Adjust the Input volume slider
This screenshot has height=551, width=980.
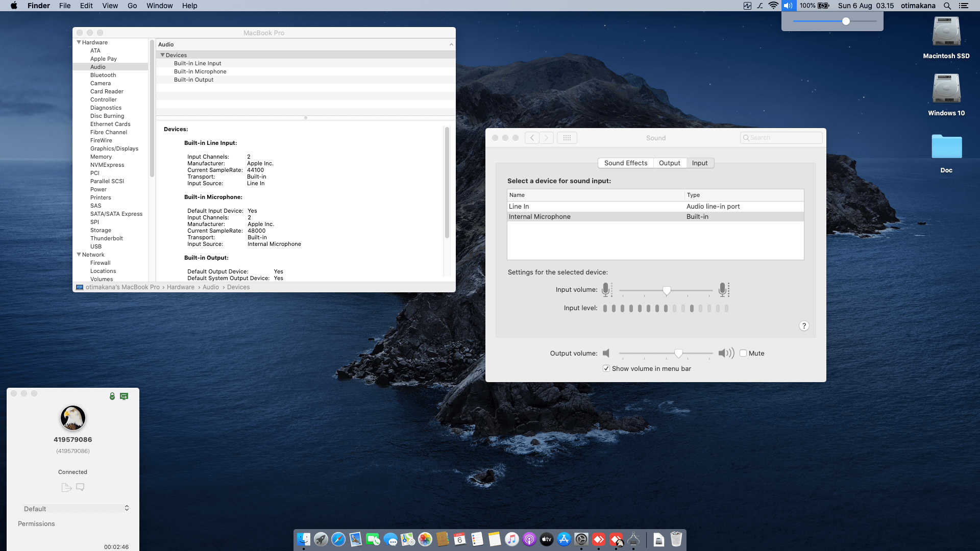coord(667,290)
